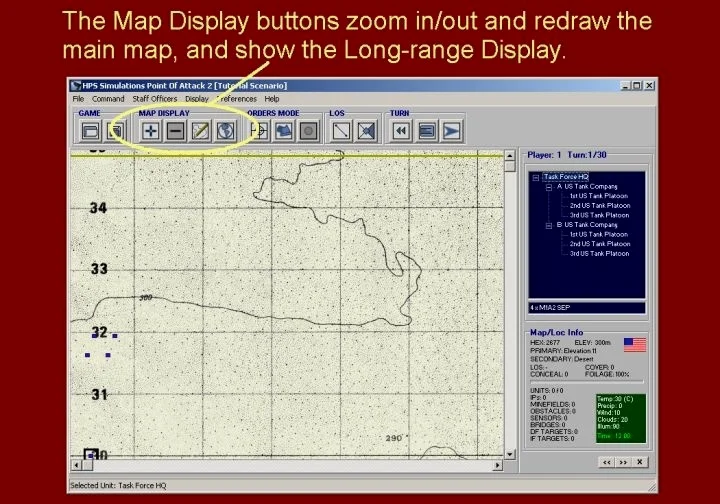Minimize the Point Of Attack 2 window

(625, 85)
